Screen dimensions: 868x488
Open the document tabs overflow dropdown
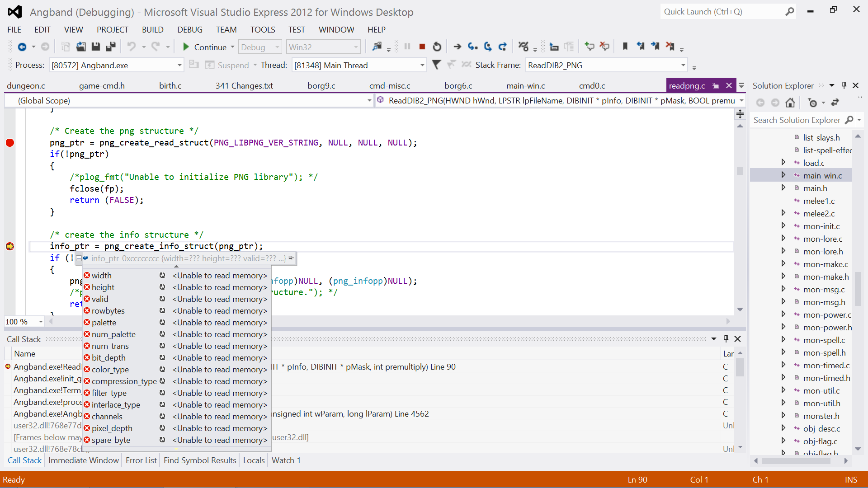point(741,85)
